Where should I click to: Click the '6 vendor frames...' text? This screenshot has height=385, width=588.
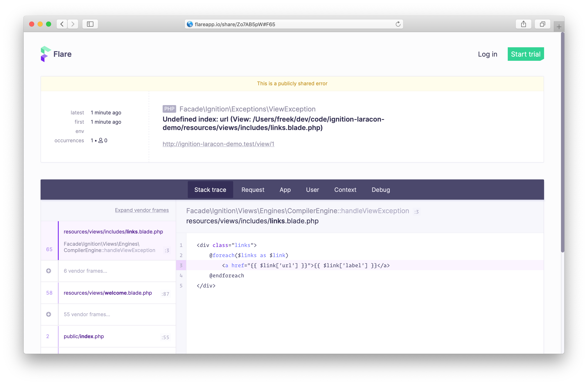click(x=85, y=271)
